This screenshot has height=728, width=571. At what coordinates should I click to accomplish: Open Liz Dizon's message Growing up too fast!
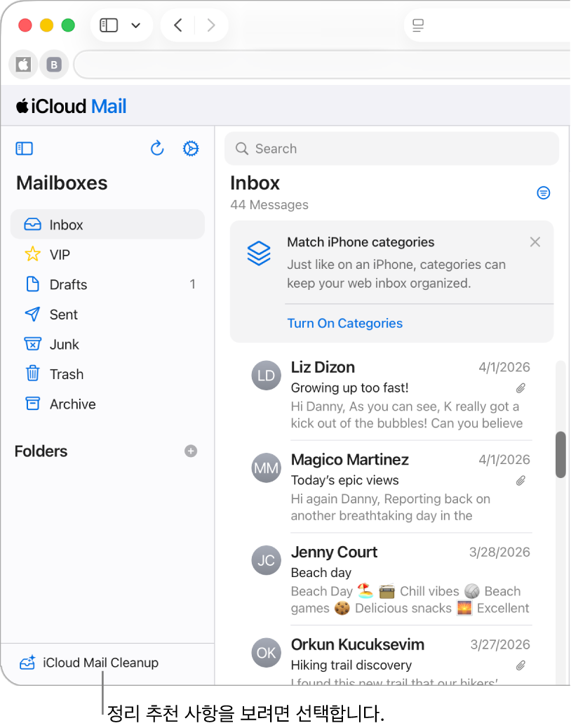[x=391, y=395]
